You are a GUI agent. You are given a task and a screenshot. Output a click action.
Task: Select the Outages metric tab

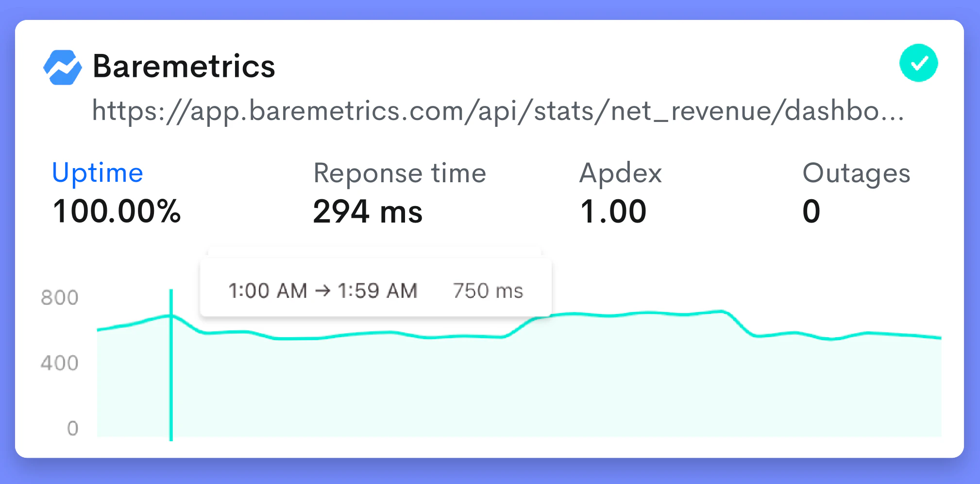[856, 173]
